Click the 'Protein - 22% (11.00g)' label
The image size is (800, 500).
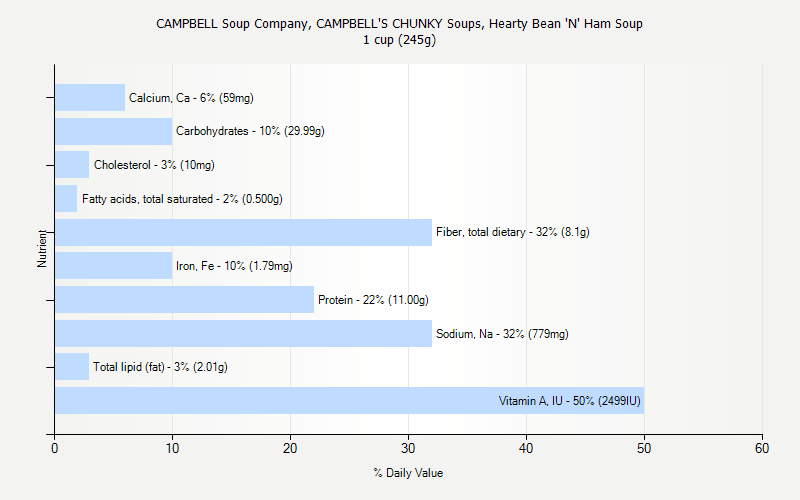pos(373,300)
